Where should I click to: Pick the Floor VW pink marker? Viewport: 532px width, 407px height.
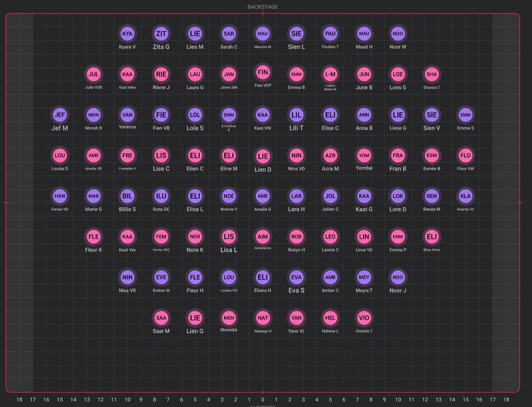coord(466,156)
